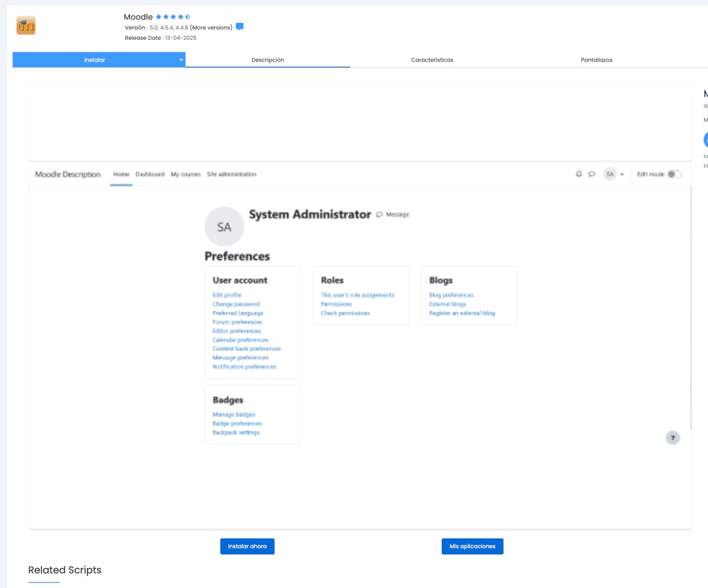
Task: Open Manage badges link
Action: tap(234, 415)
